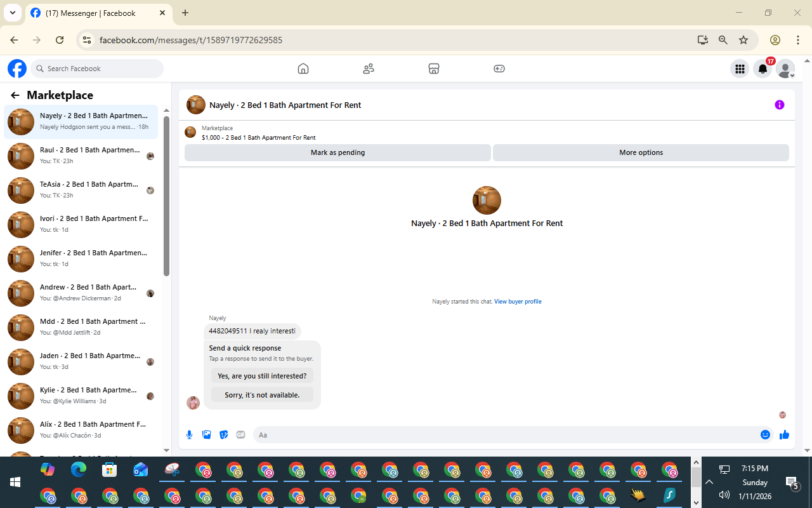This screenshot has height=508, width=812.
Task: Click the '$1,000 - 2 Bed 1 Bath Apartment For Rent' text
Action: click(258, 137)
